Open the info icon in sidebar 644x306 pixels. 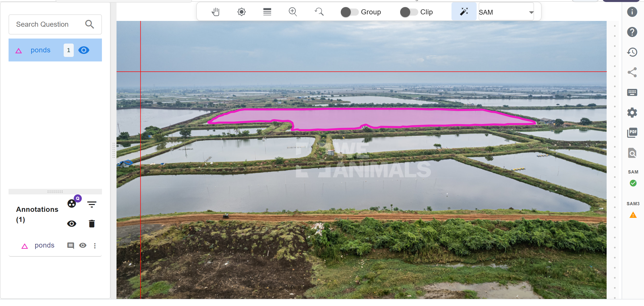pyautogui.click(x=632, y=12)
